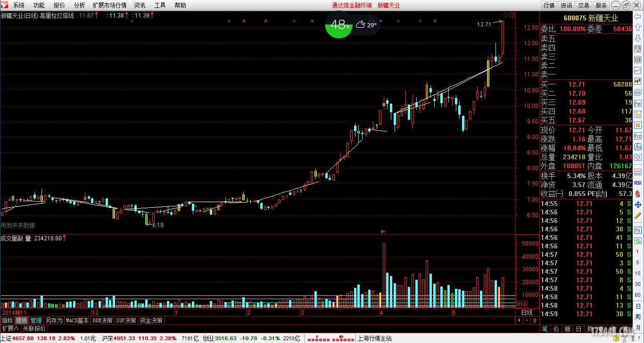Select the 细 tab under the tick list
Viewport: 644px width, 343px height.
pyautogui.click(x=568, y=328)
